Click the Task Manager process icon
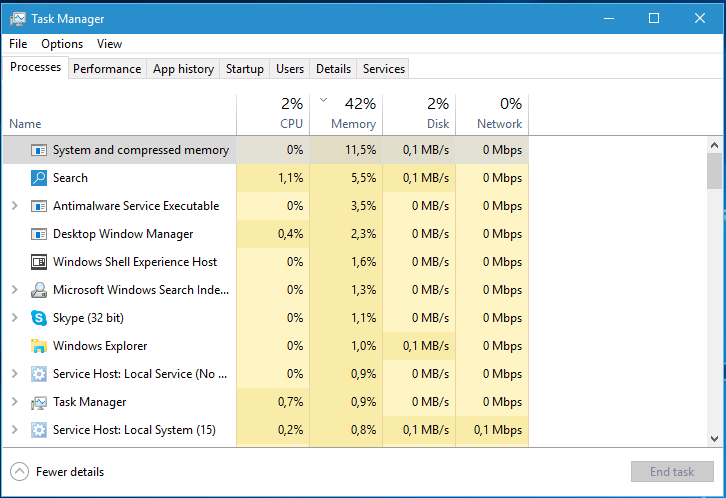Image resolution: width=726 pixels, height=498 pixels. click(39, 402)
